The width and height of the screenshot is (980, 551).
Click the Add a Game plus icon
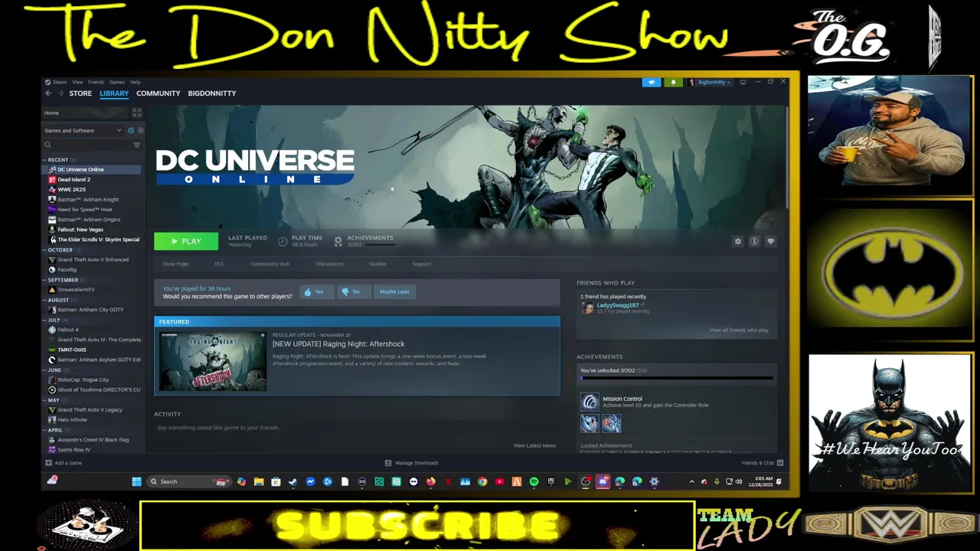[x=49, y=463]
